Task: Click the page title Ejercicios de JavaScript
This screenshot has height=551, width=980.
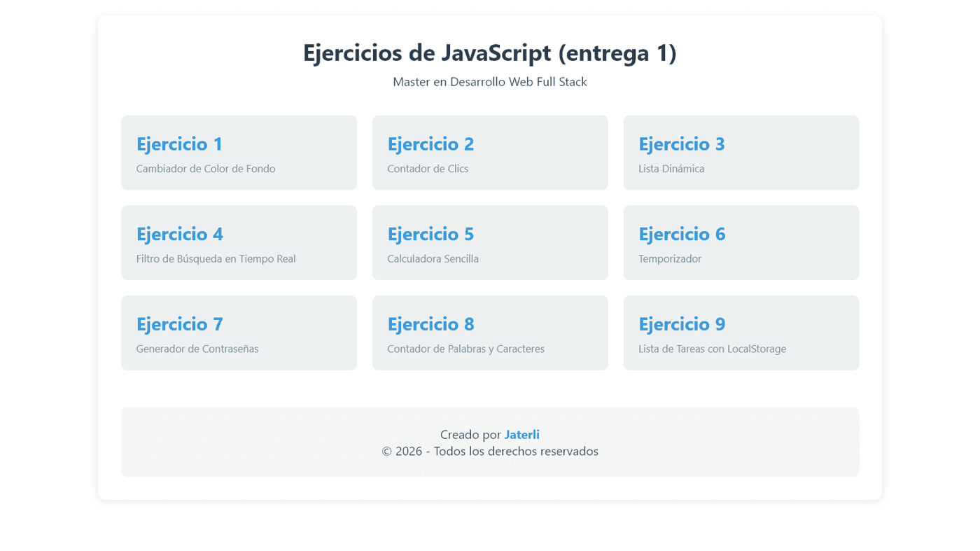Action: [490, 52]
